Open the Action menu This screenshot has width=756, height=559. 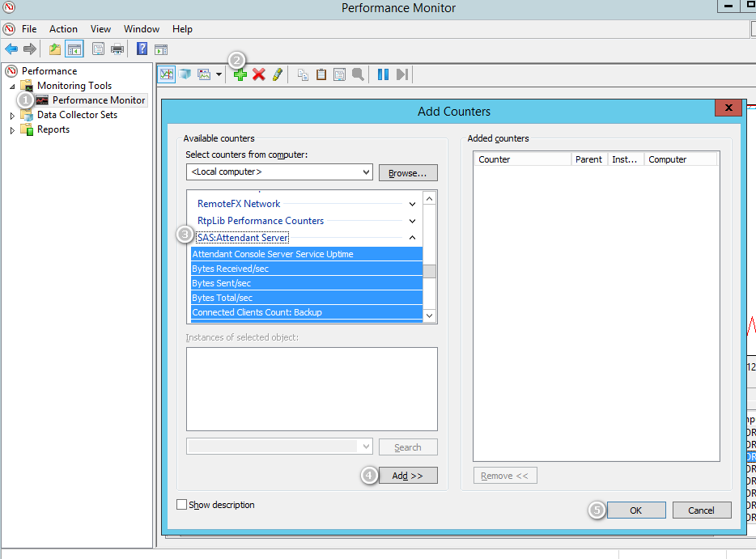pyautogui.click(x=63, y=29)
